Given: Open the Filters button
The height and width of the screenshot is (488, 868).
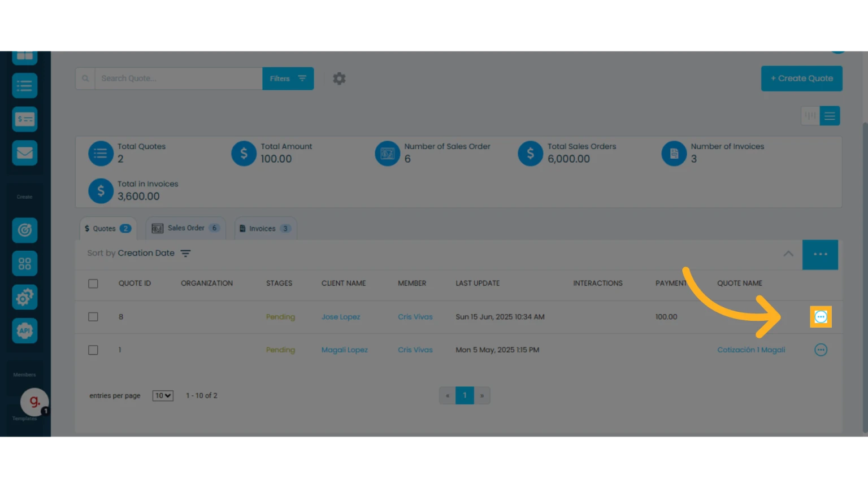Looking at the screenshot, I should (x=288, y=79).
